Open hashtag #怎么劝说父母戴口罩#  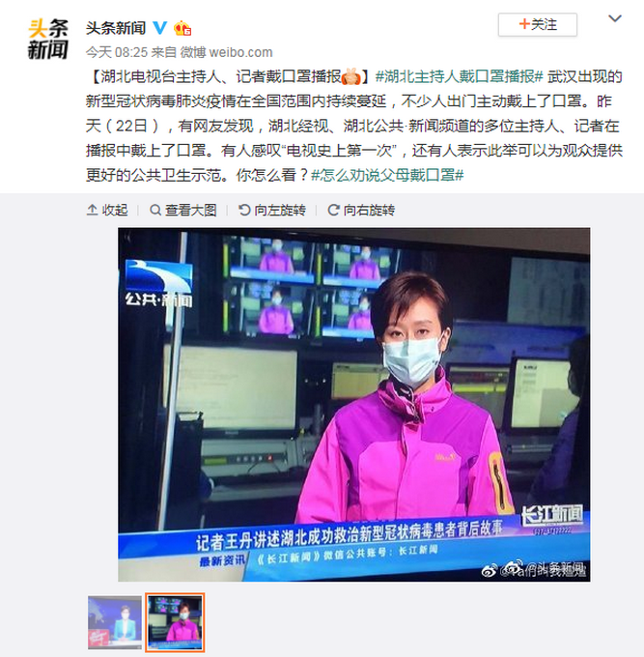point(387,175)
